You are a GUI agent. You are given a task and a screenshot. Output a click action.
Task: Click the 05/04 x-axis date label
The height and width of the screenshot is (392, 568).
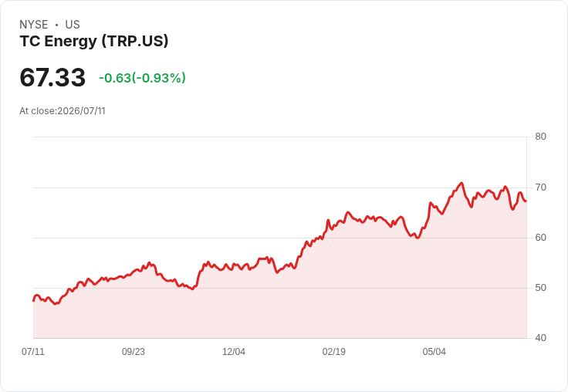click(434, 352)
